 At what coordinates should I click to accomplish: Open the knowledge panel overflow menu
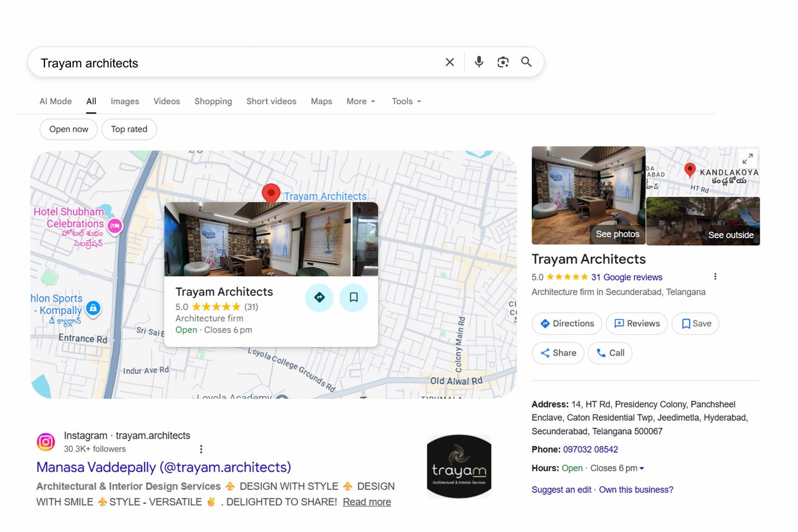point(715,276)
